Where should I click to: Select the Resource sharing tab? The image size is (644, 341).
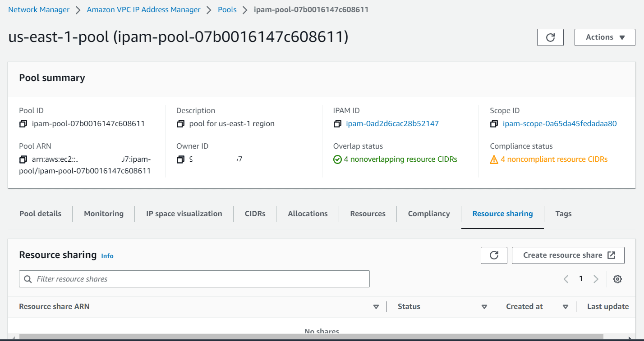pyautogui.click(x=502, y=214)
